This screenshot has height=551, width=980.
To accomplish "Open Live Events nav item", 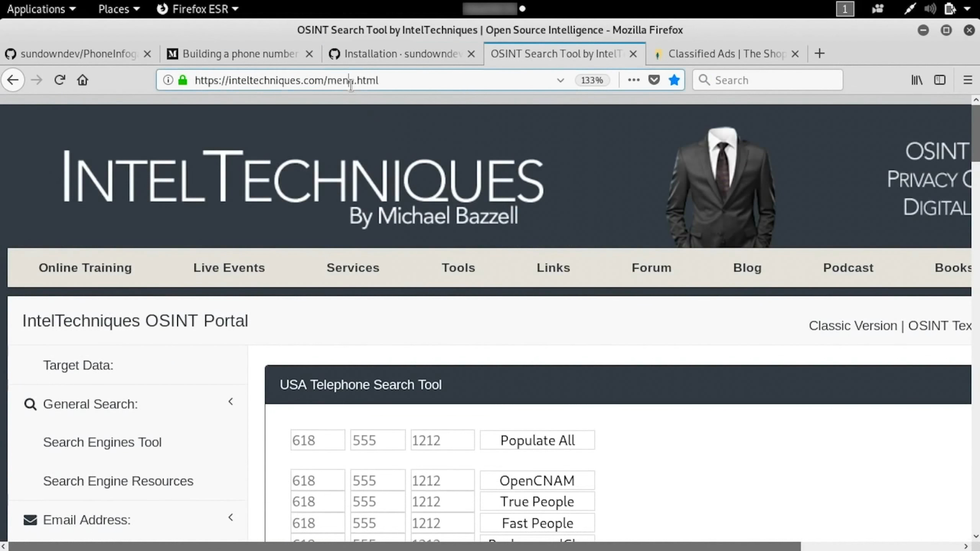I will coord(229,267).
